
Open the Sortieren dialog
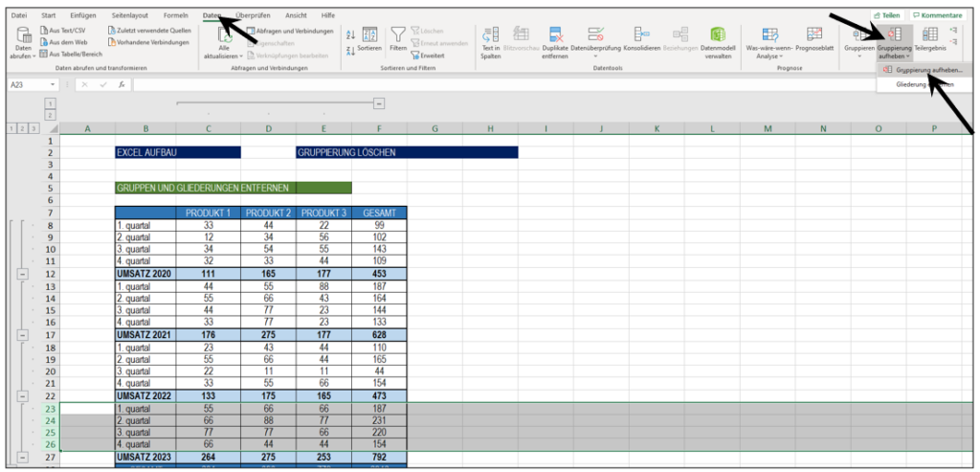pos(369,38)
